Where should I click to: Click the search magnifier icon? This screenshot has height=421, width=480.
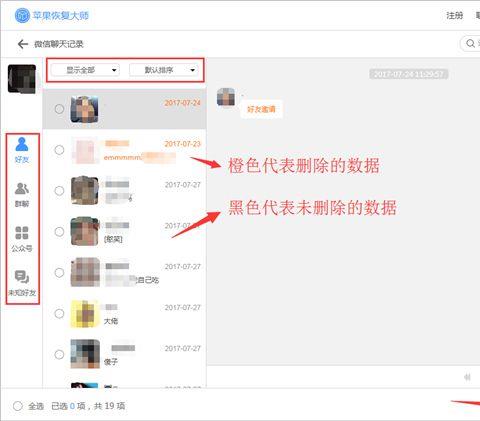[x=470, y=43]
